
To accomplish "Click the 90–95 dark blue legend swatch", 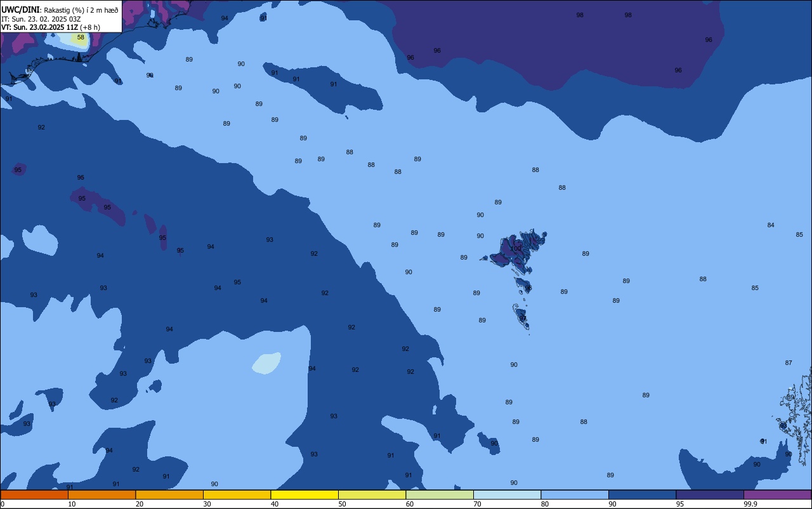I will (x=642, y=494).
